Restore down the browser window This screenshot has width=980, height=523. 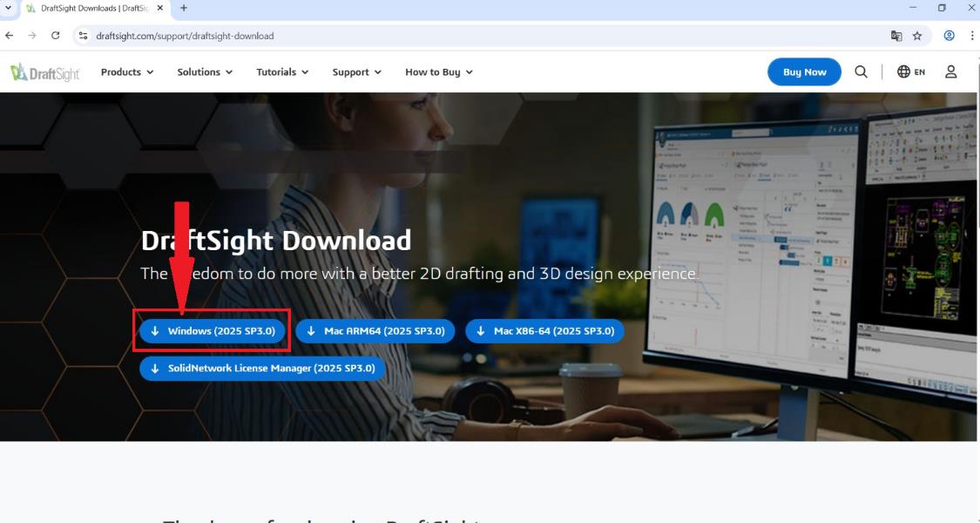942,8
